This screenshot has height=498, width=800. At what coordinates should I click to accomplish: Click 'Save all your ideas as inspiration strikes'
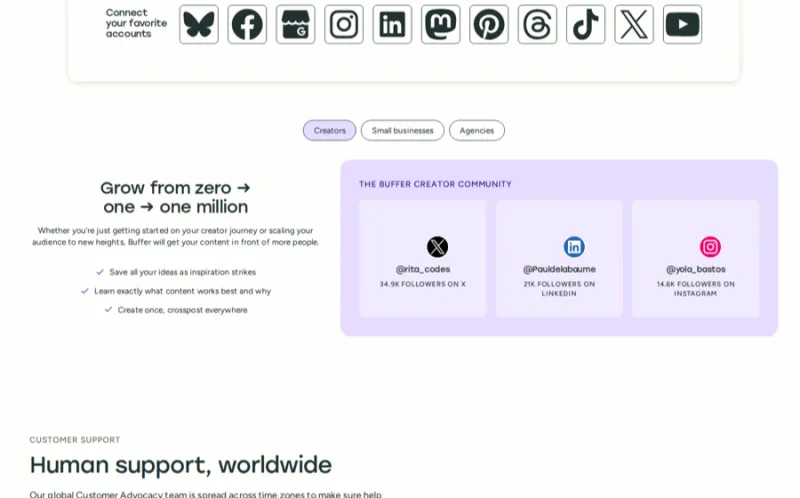click(x=183, y=272)
